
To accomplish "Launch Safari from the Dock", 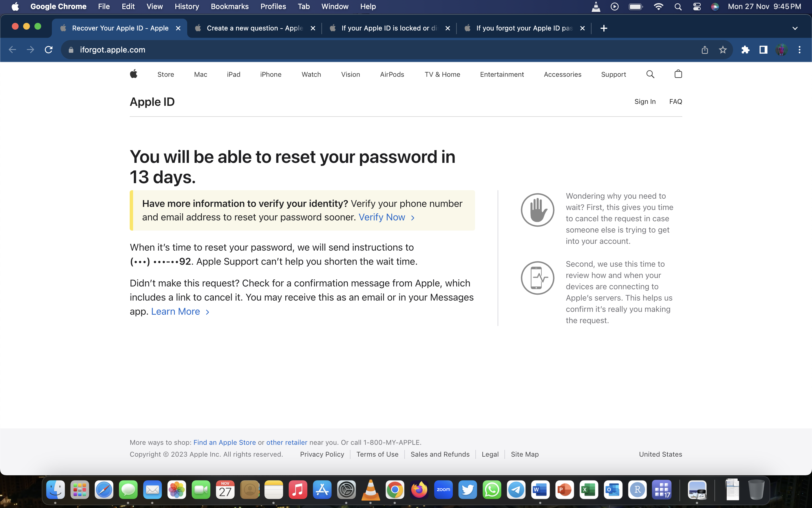I will click(104, 490).
